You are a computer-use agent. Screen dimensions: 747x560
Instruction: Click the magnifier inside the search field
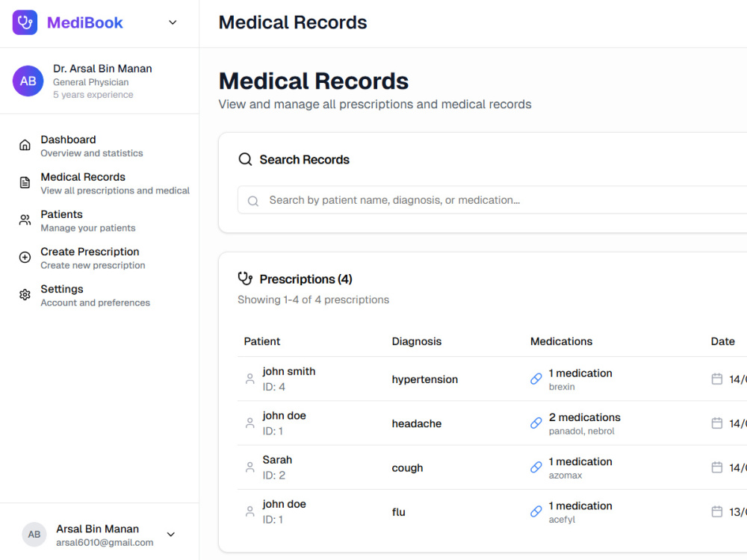coord(253,201)
